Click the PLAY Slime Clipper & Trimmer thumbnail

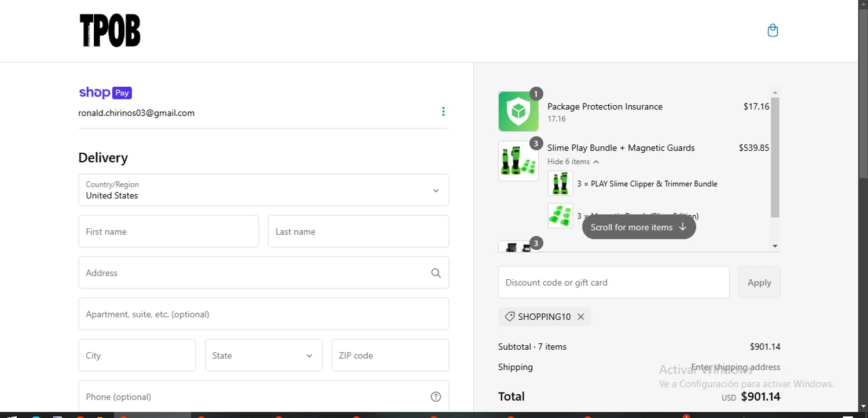(x=560, y=183)
